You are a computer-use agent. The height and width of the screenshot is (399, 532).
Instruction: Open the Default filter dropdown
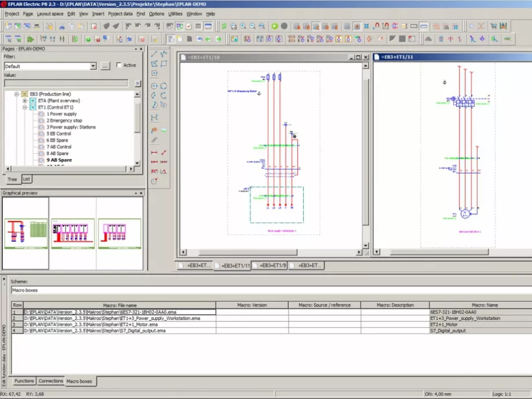click(x=93, y=66)
